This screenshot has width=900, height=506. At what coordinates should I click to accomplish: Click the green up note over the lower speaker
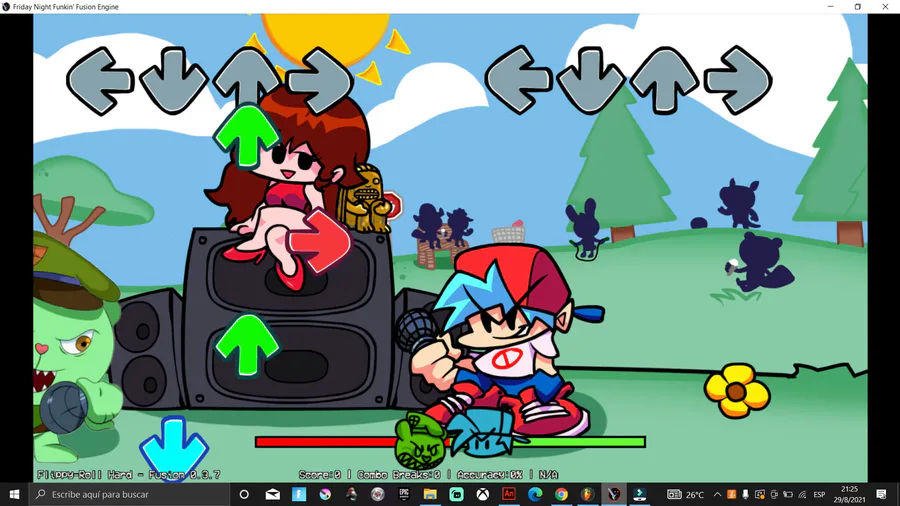(x=247, y=346)
